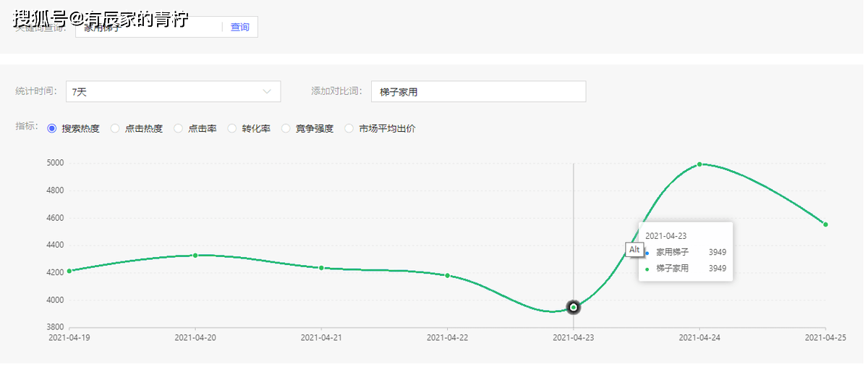Click the 2021-04-25 data point
868x370 pixels.
pos(825,224)
